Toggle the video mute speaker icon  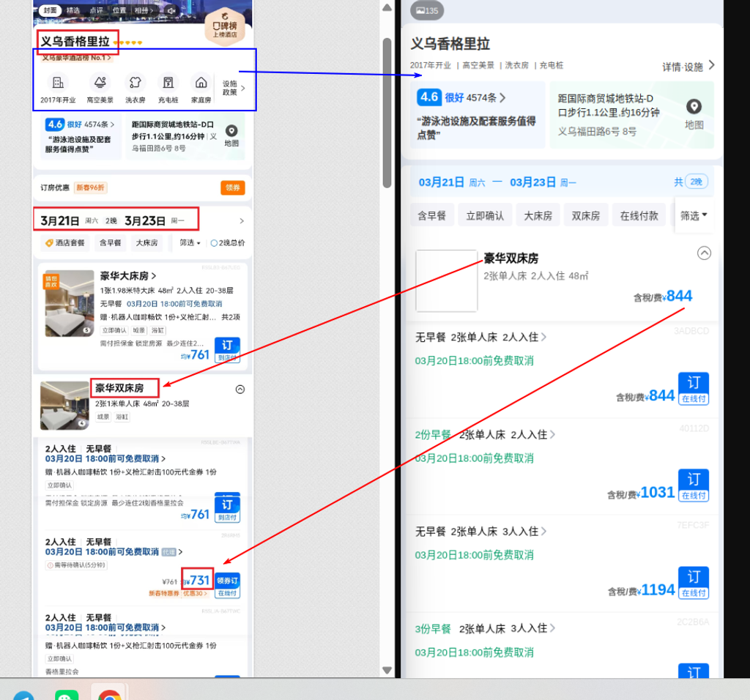(171, 10)
